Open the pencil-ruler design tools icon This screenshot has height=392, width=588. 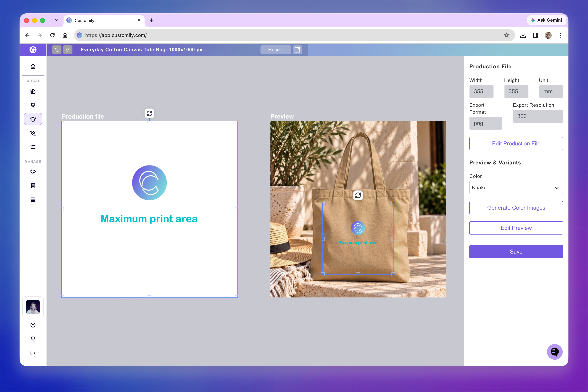click(x=33, y=133)
